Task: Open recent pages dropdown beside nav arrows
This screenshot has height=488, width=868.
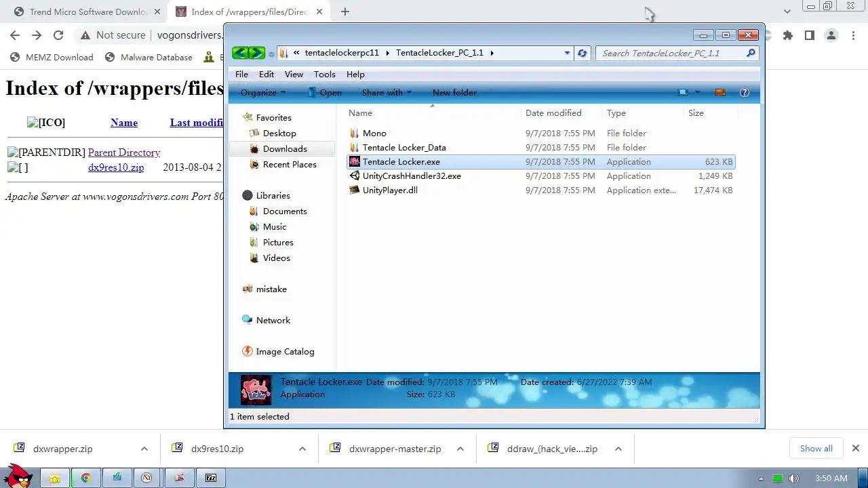Action: click(271, 53)
